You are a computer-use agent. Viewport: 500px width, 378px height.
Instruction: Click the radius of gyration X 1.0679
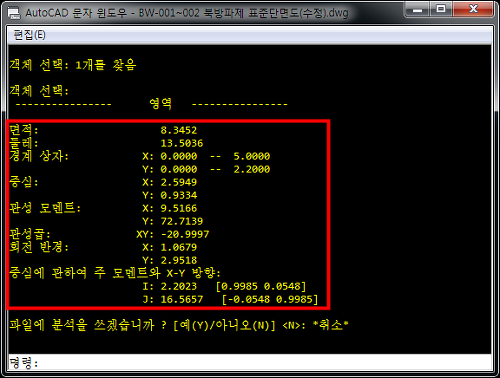tap(179, 247)
